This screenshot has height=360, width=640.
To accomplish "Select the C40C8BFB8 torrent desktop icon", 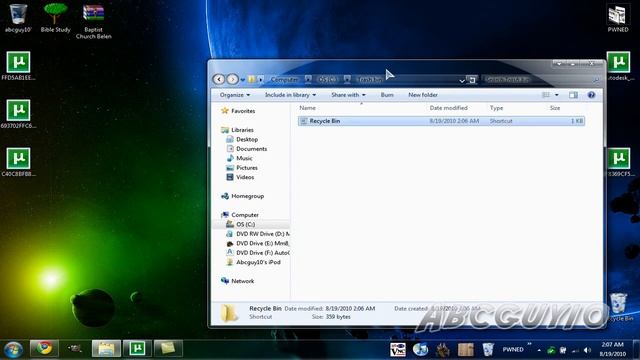I will point(18,162).
